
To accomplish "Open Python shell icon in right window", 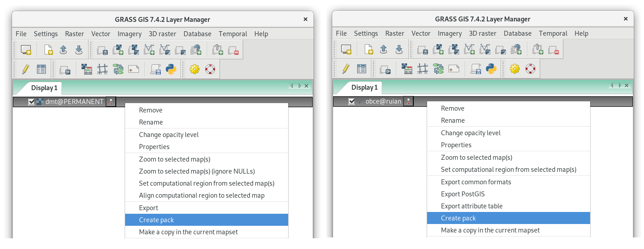I will [491, 69].
